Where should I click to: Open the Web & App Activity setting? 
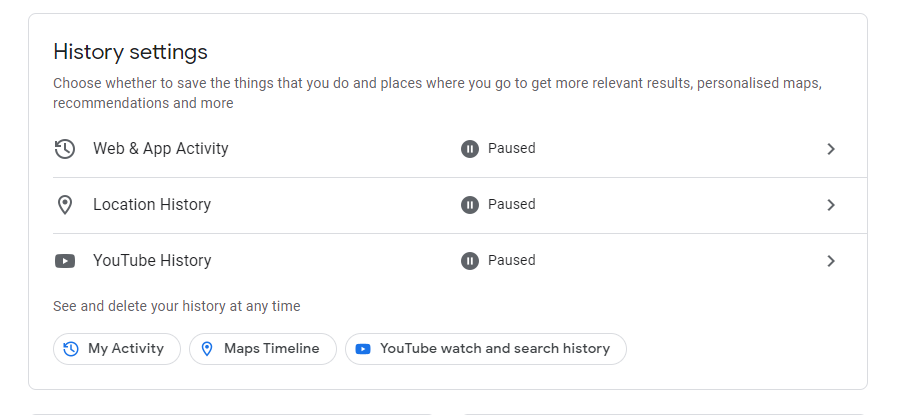(x=161, y=149)
